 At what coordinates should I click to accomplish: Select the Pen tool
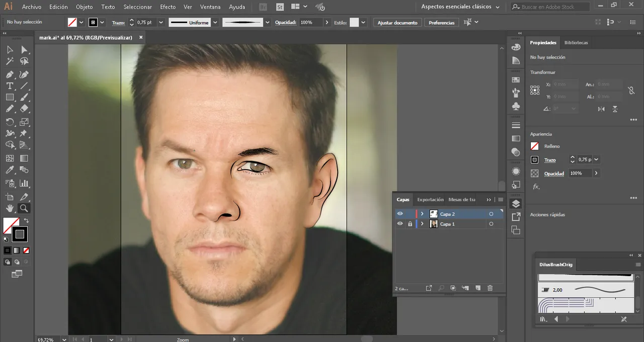10,74
